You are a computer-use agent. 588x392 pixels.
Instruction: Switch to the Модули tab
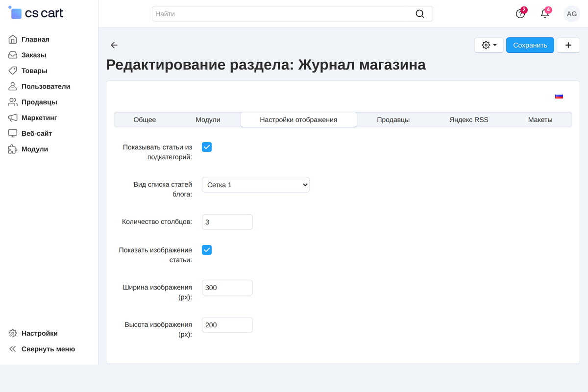208,120
